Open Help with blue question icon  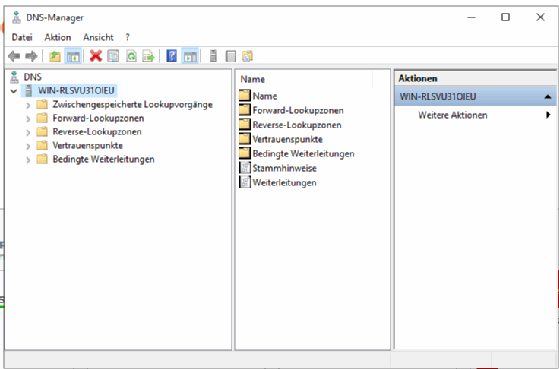tap(171, 56)
